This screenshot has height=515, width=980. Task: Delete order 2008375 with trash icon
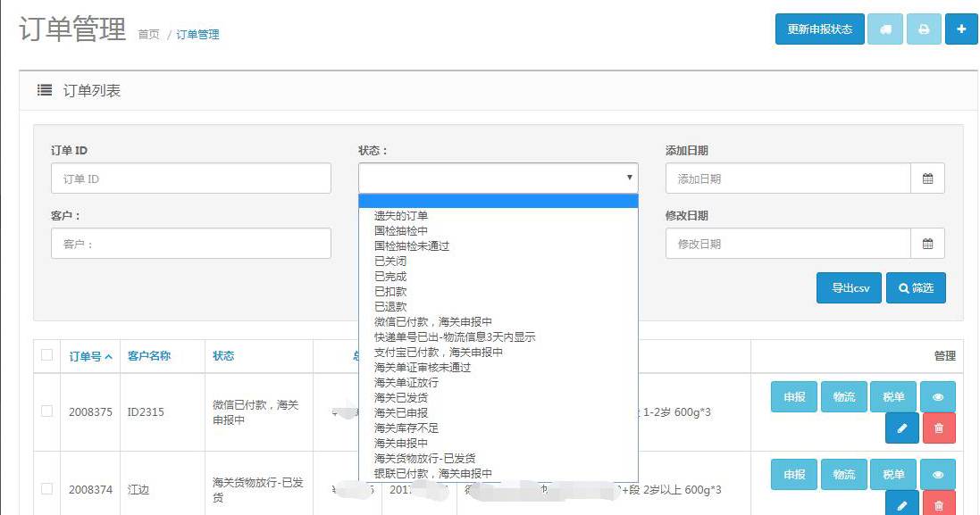pyautogui.click(x=939, y=428)
